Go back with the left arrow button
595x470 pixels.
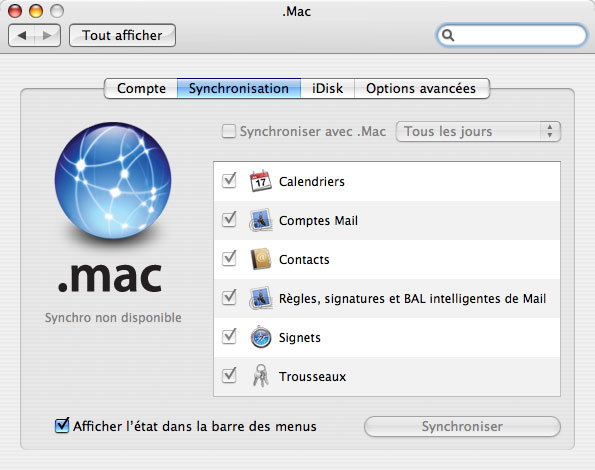pyautogui.click(x=22, y=35)
